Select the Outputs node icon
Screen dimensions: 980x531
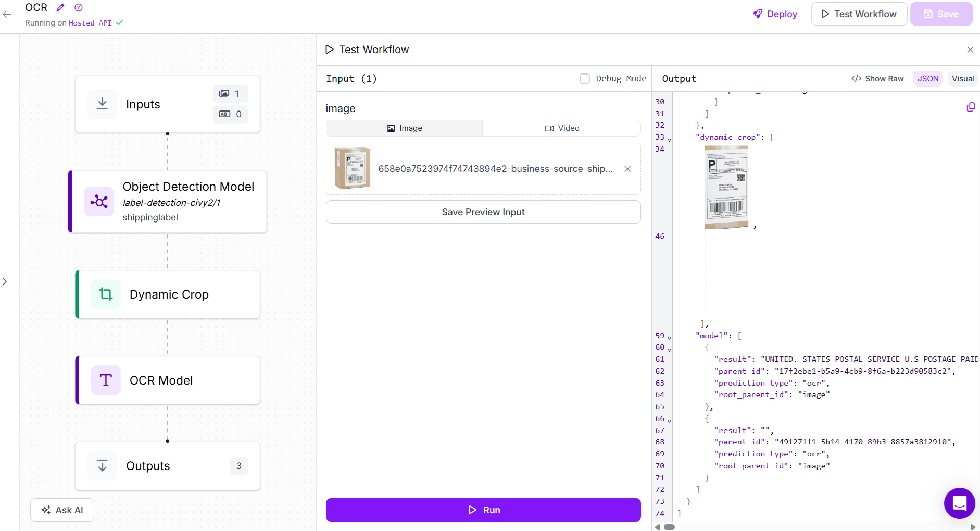coord(102,466)
